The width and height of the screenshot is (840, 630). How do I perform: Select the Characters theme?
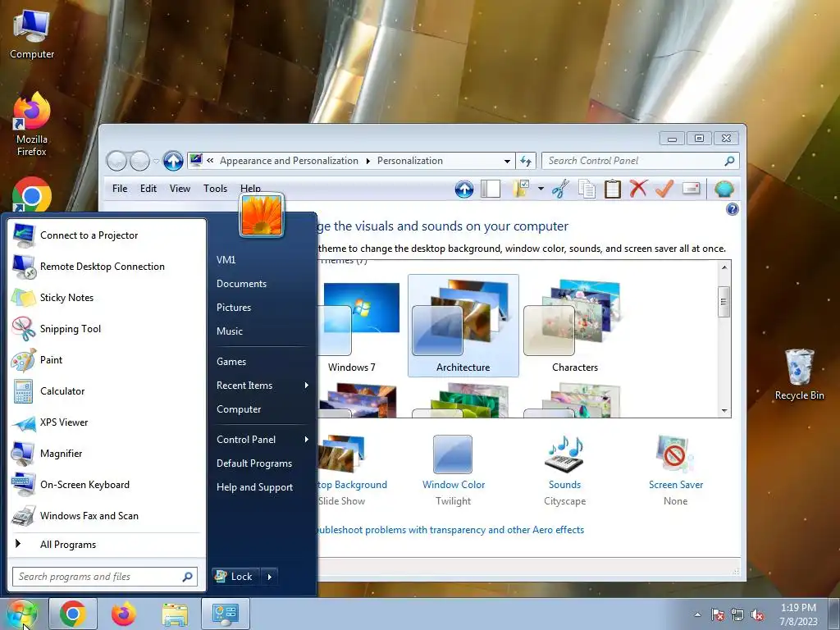point(575,326)
